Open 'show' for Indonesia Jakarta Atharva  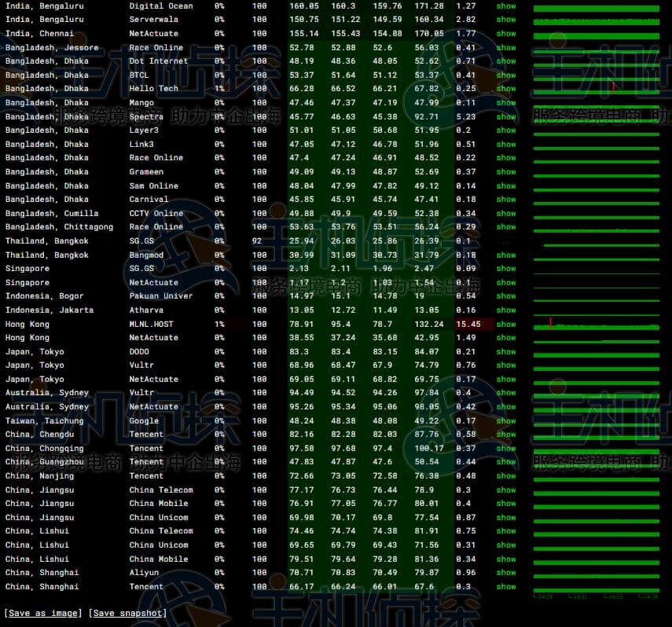point(506,310)
